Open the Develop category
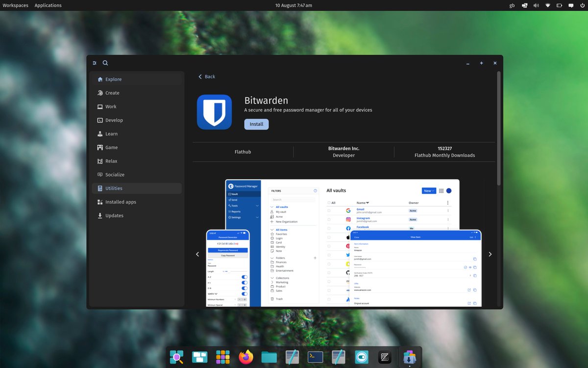The height and width of the screenshot is (368, 588). 137,120
